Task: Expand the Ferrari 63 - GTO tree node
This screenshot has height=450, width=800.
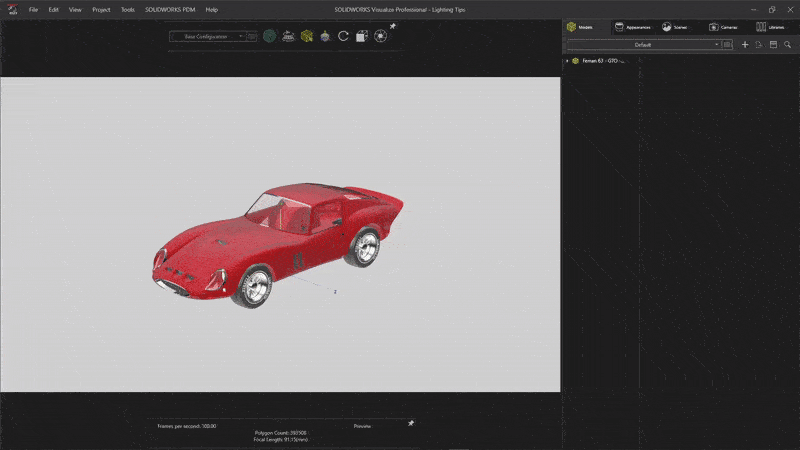Action: pyautogui.click(x=567, y=61)
